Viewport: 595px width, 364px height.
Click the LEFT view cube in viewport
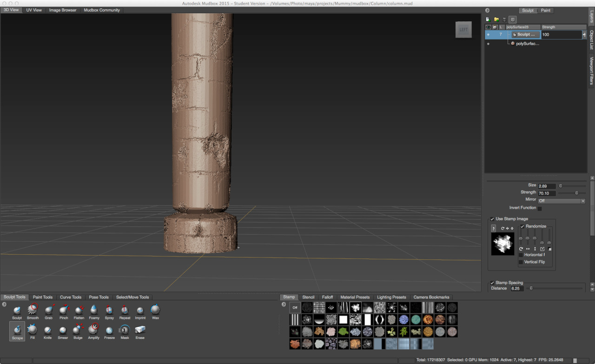click(x=463, y=30)
